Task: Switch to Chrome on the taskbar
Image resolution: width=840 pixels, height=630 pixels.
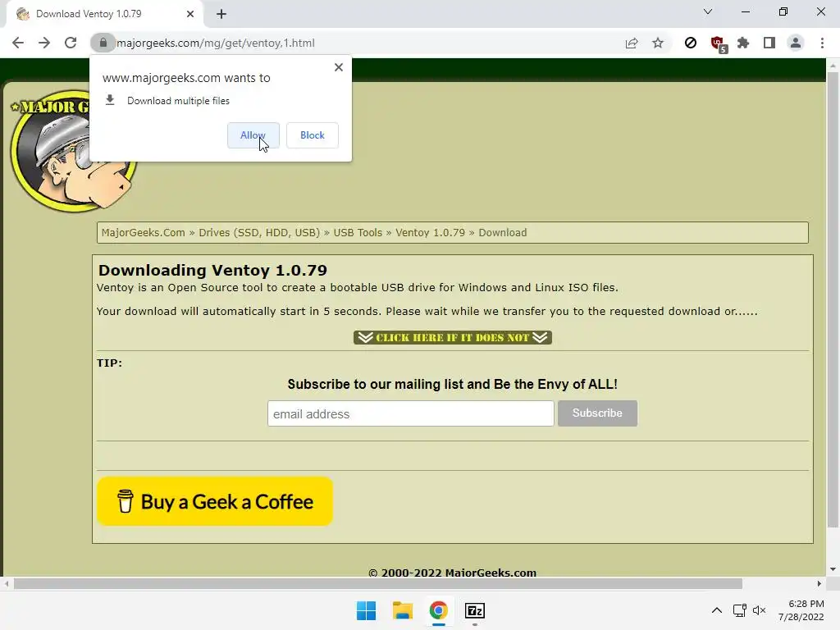Action: click(x=438, y=610)
